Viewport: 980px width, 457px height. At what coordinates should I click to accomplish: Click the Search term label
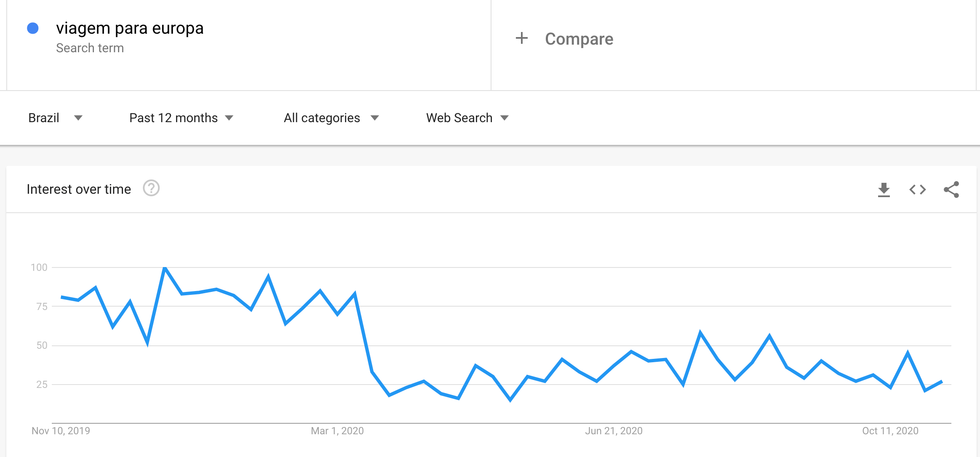90,48
